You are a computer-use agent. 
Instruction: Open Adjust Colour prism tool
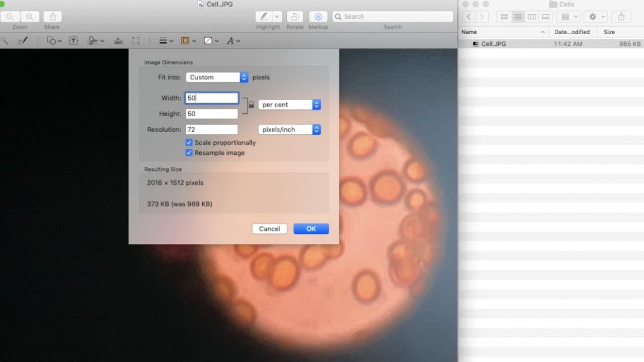118,41
